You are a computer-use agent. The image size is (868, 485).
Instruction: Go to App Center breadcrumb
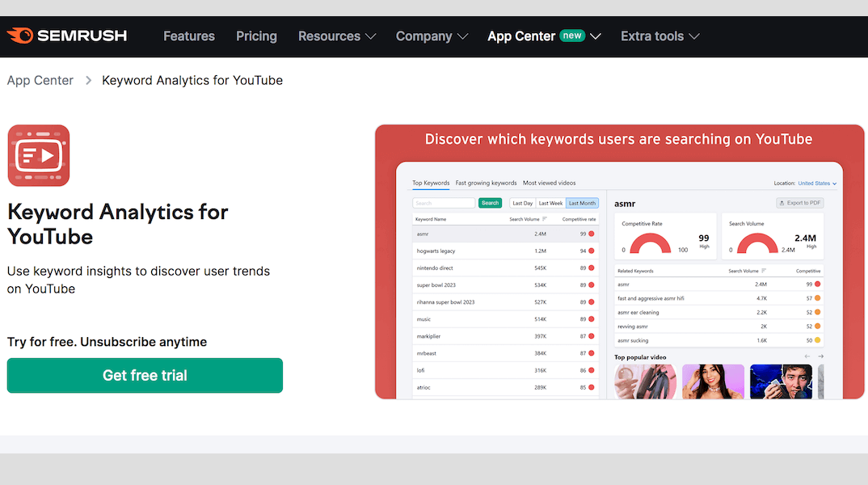coord(40,80)
